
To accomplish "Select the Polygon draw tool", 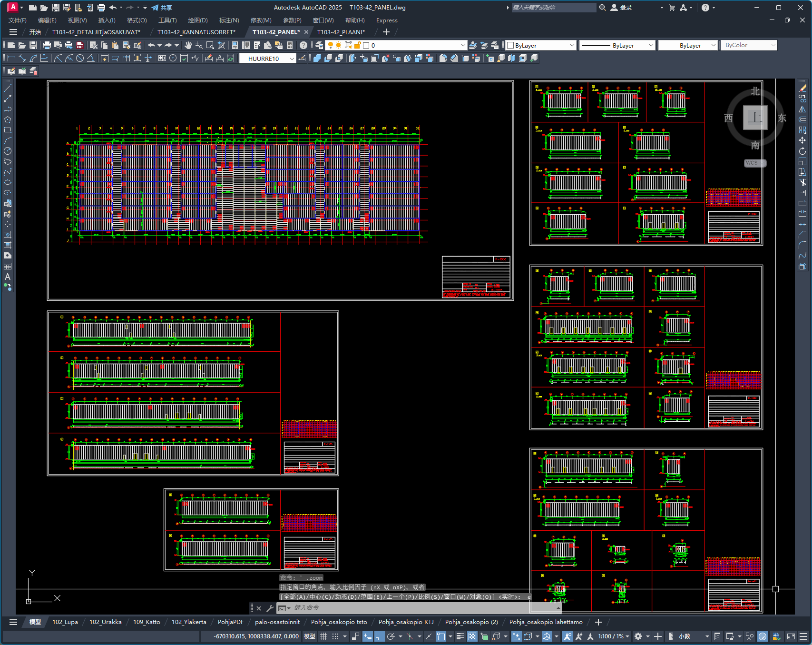I will click(x=8, y=119).
